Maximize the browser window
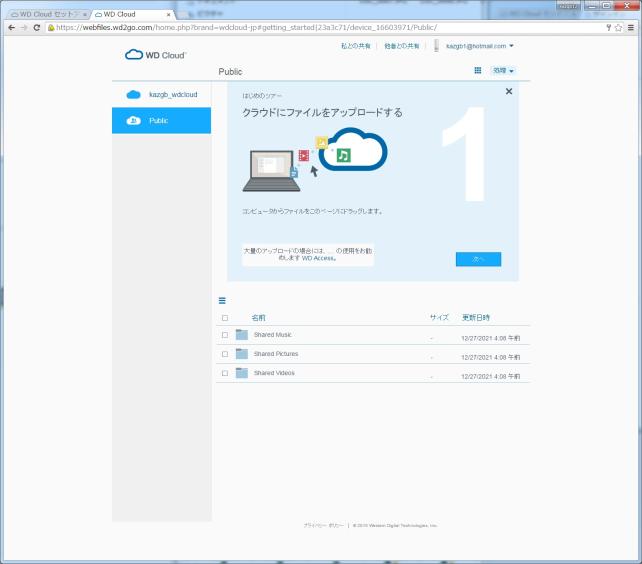 (606, 6)
